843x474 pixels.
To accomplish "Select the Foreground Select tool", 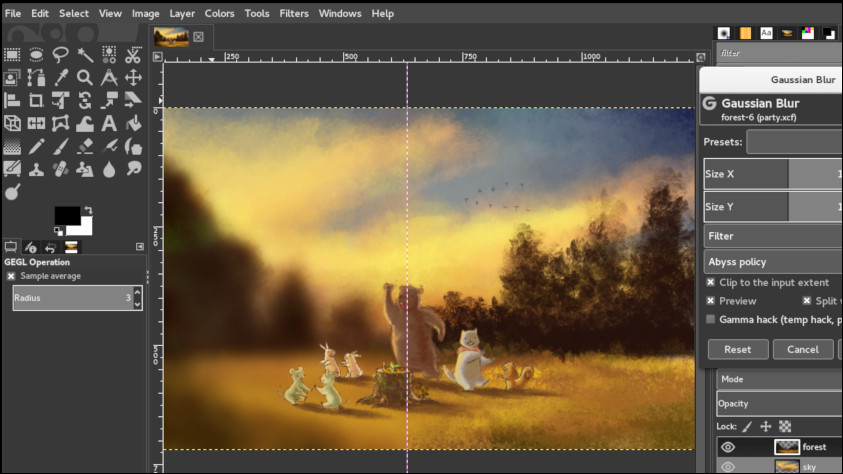I will click(x=12, y=78).
